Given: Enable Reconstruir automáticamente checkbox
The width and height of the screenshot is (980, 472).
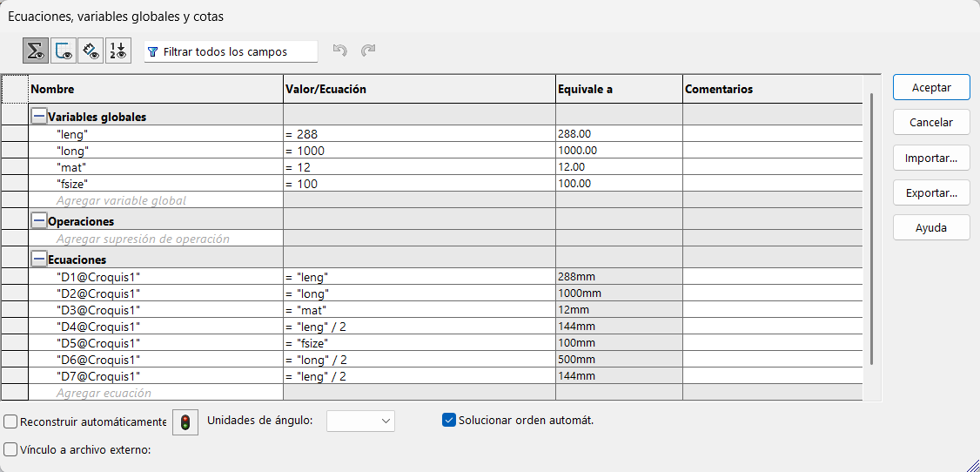Looking at the screenshot, I should [x=10, y=422].
